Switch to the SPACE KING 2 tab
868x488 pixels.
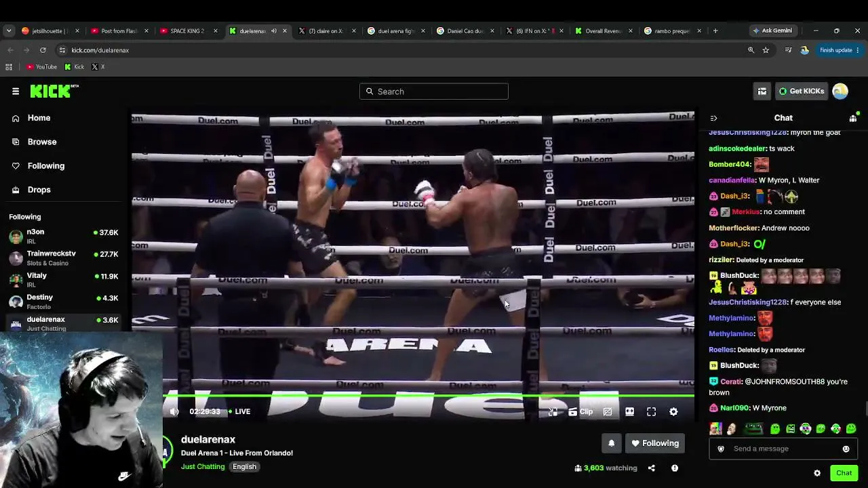tap(188, 30)
